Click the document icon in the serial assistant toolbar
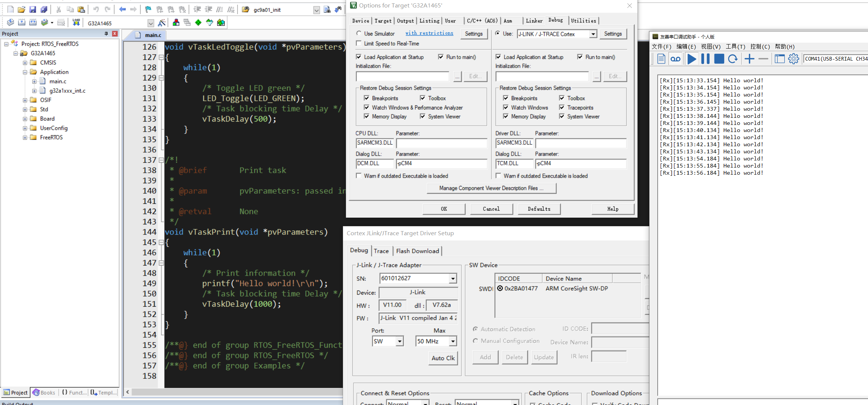This screenshot has width=868, height=405. (x=661, y=59)
